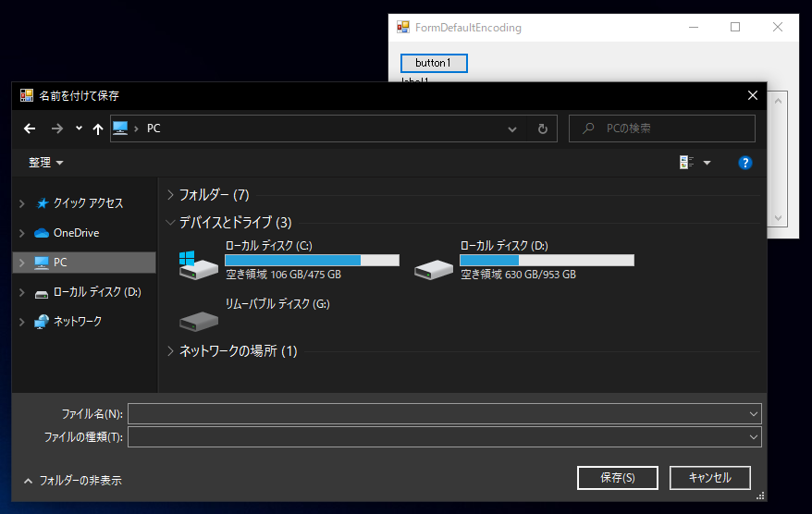Click the FormDefaultEncoding window app icon
Image resolution: width=812 pixels, height=514 pixels.
[403, 27]
